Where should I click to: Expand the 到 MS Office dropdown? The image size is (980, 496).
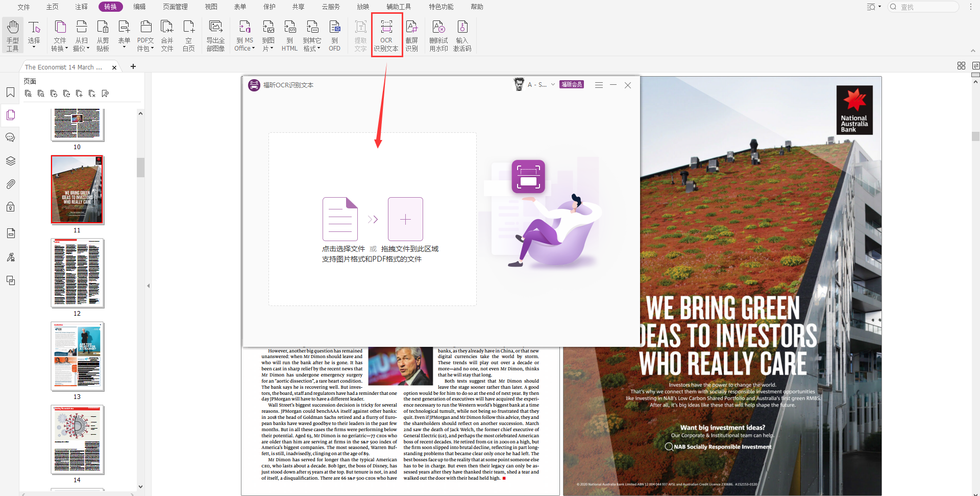(x=244, y=49)
